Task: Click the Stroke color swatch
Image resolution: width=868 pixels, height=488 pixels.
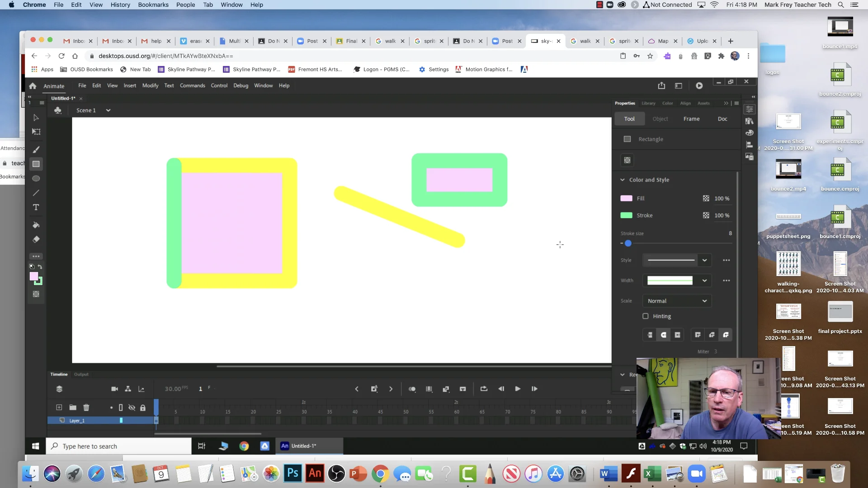Action: 626,216
